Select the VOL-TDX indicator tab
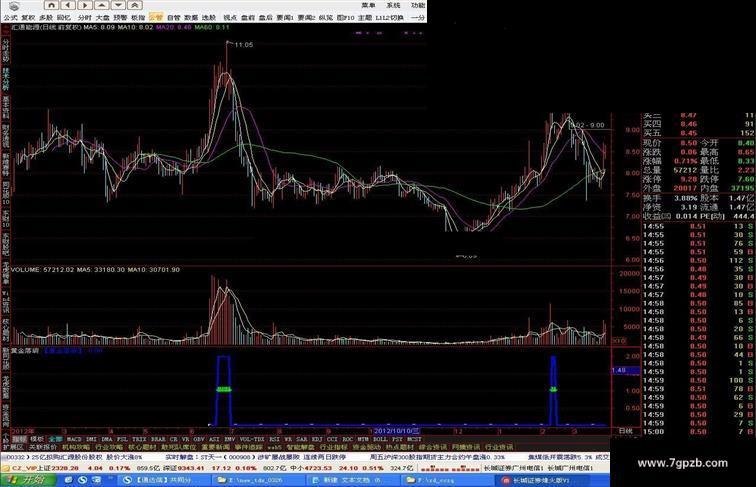 (252, 440)
